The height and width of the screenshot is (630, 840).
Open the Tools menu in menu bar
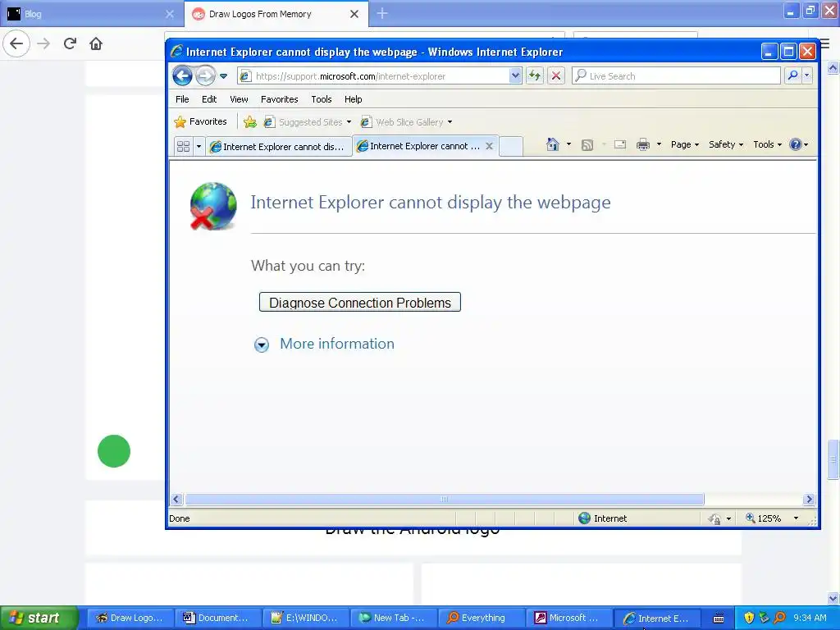pyautogui.click(x=322, y=99)
